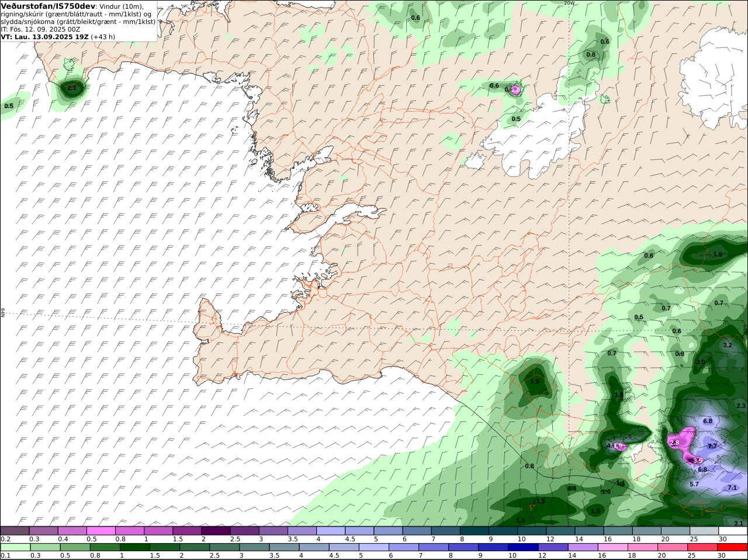
Task: Click the 25 swatch in rain legend
Action: tap(704, 547)
